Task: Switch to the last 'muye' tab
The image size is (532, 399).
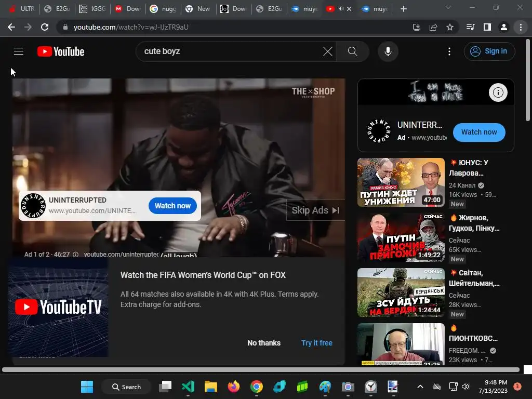Action: click(x=375, y=9)
